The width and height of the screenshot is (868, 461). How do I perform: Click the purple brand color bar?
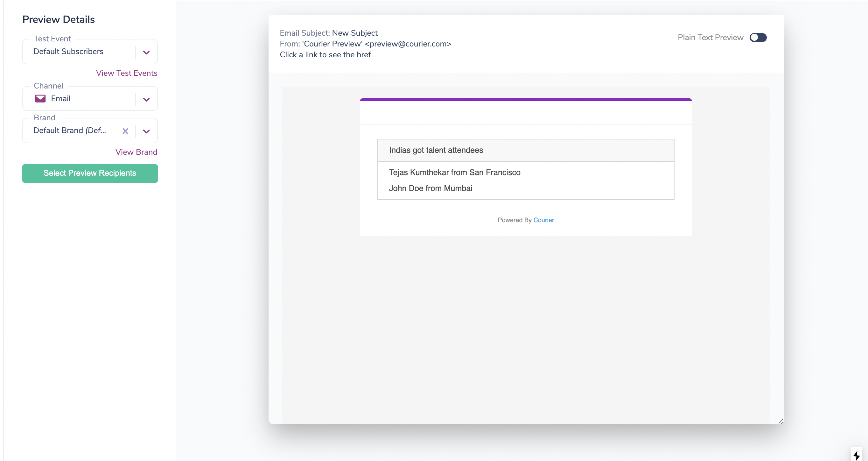click(525, 99)
